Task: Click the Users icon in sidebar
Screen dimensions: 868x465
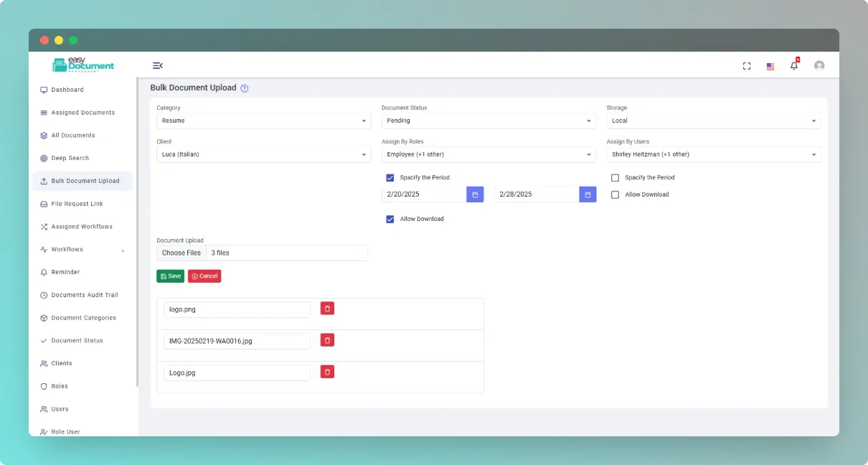Action: (44, 409)
